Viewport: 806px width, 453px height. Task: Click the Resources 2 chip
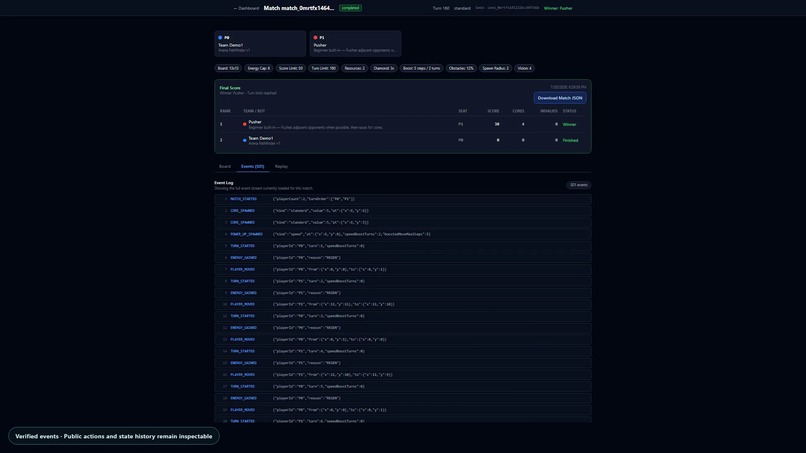354,68
